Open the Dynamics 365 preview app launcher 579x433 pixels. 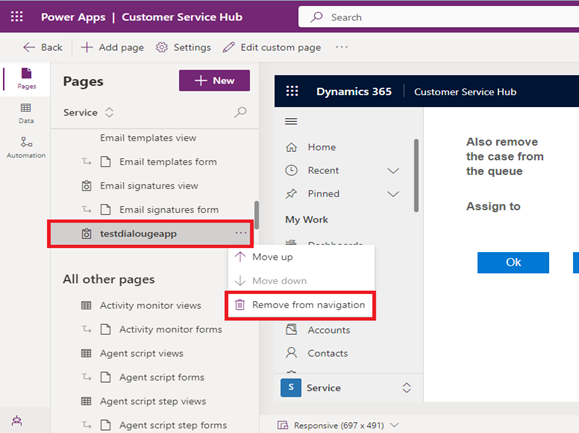coord(292,91)
